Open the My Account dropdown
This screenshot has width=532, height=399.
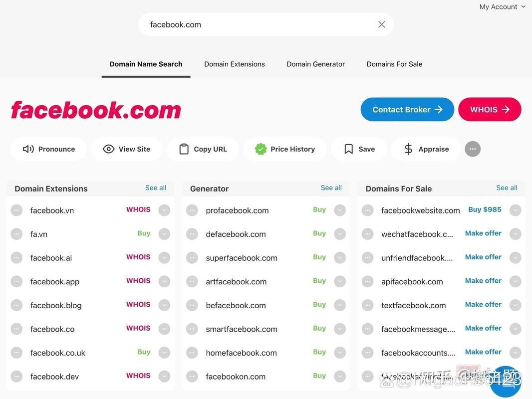[x=502, y=7]
